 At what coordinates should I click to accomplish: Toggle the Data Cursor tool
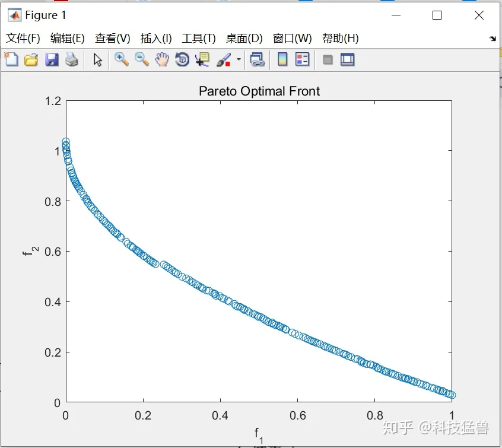point(202,59)
